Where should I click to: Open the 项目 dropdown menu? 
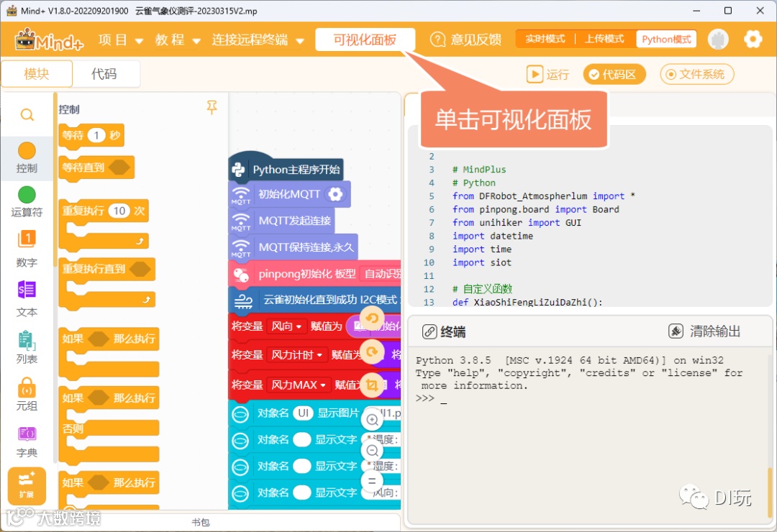tap(121, 40)
